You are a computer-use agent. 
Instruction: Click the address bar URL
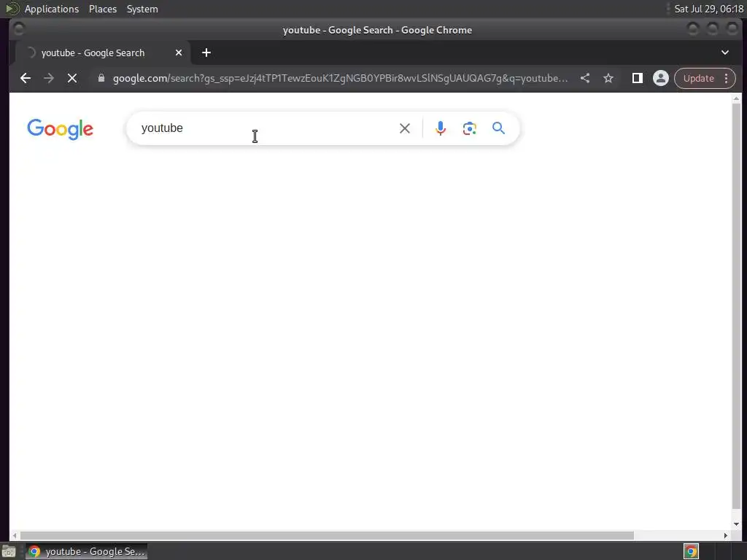[340, 78]
